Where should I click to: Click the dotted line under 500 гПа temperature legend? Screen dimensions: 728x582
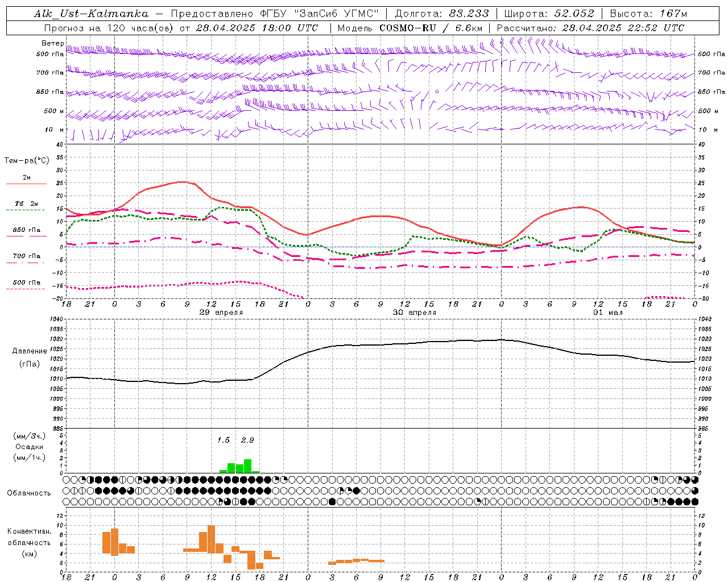[x=26, y=289]
